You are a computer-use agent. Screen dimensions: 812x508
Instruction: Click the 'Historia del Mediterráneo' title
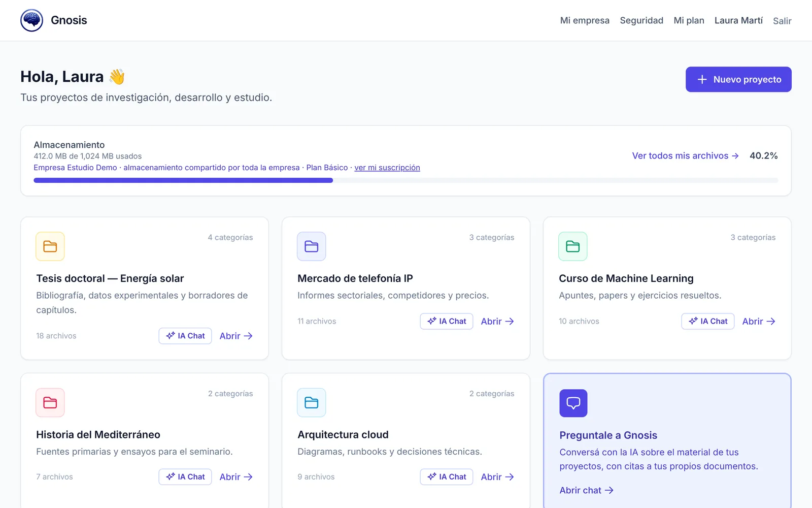coord(98,435)
